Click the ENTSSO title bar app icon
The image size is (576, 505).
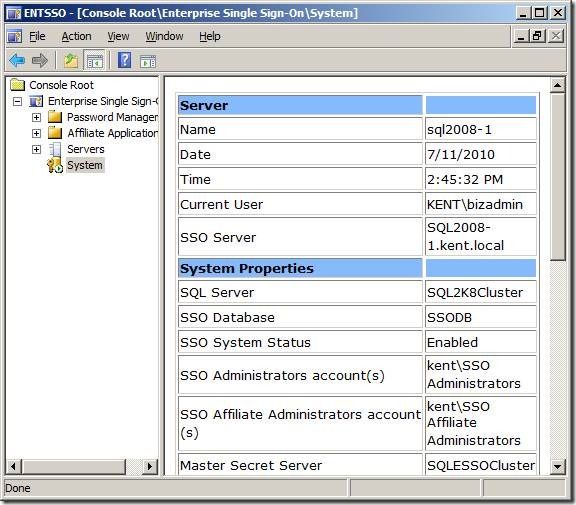[14, 13]
